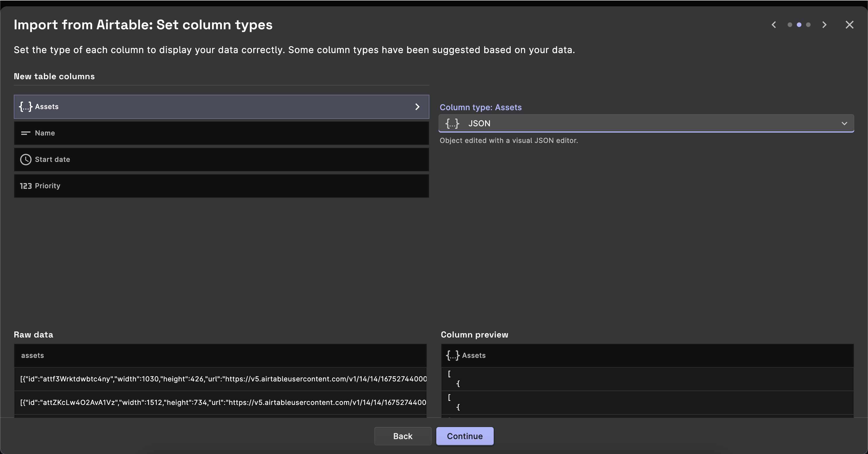Select the Priority column row
The width and height of the screenshot is (868, 454).
221,186
